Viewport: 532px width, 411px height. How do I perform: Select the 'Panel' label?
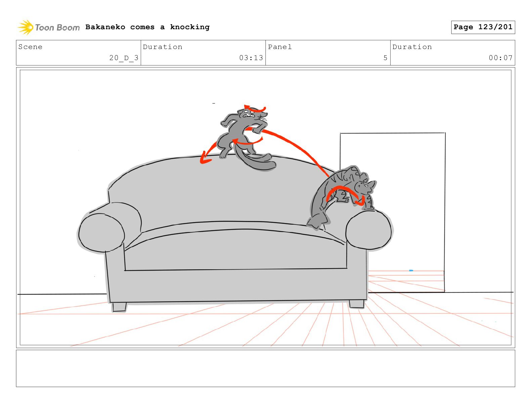coord(280,47)
